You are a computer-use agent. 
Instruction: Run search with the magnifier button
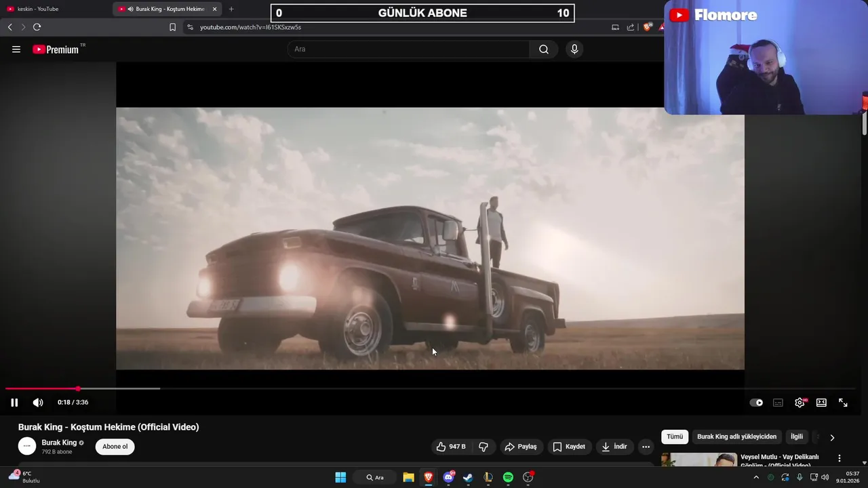pos(544,49)
